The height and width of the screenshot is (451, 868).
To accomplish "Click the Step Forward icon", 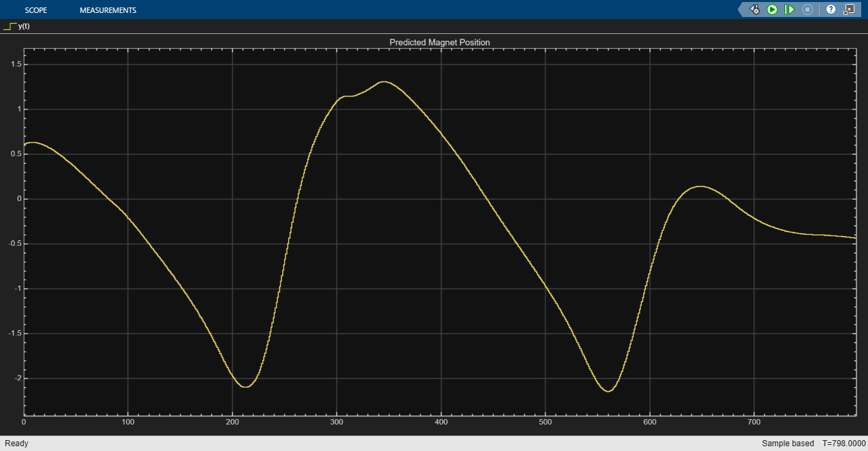I will click(x=789, y=10).
